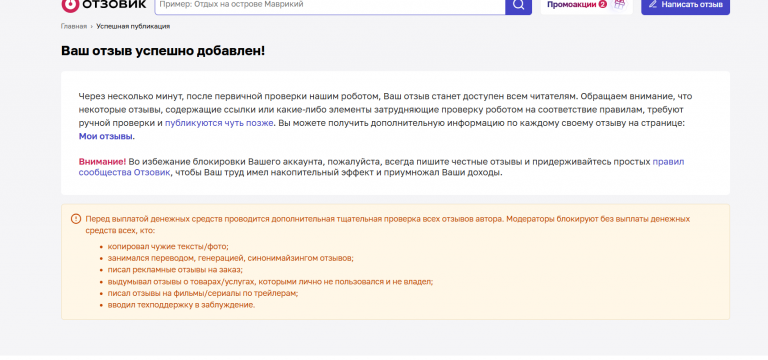Open правил сообщества Отзовик link
The height and width of the screenshot is (360, 768).
click(382, 167)
